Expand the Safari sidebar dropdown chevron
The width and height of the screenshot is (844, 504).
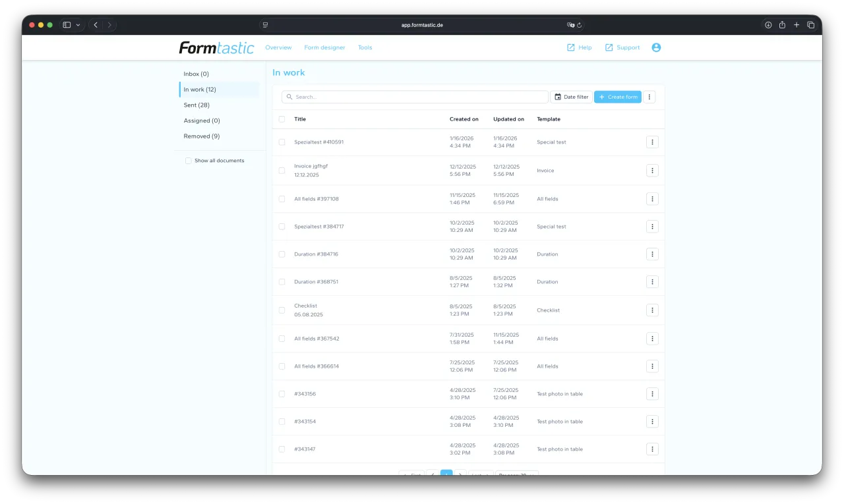(78, 25)
